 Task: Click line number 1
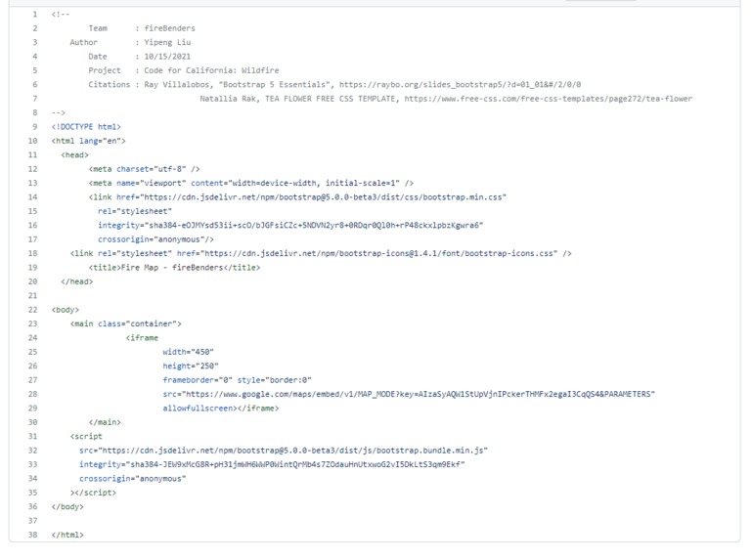tap(34, 15)
